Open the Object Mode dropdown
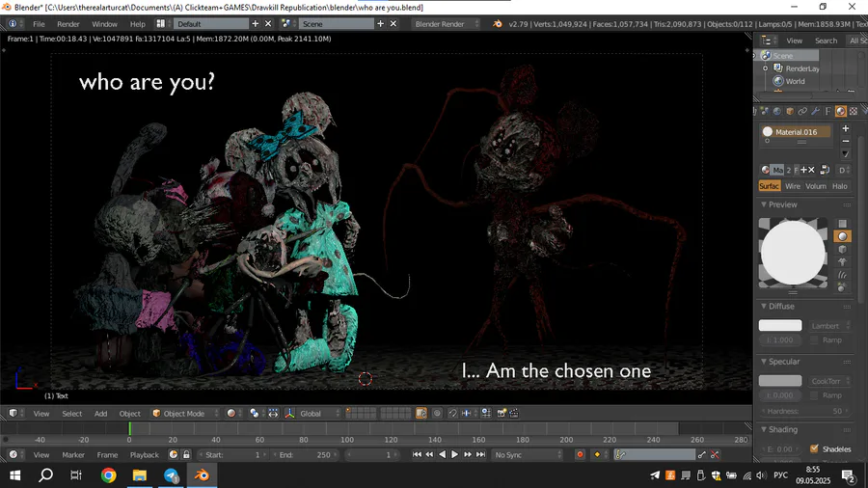This screenshot has height=488, width=868. (185, 414)
